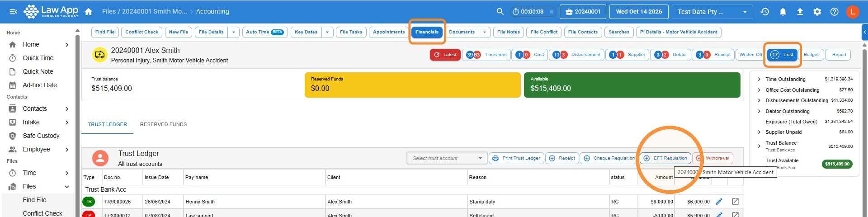Screen dimensions: 868x217
Task: Stop the running 00:00:03 timer
Action: point(552,12)
